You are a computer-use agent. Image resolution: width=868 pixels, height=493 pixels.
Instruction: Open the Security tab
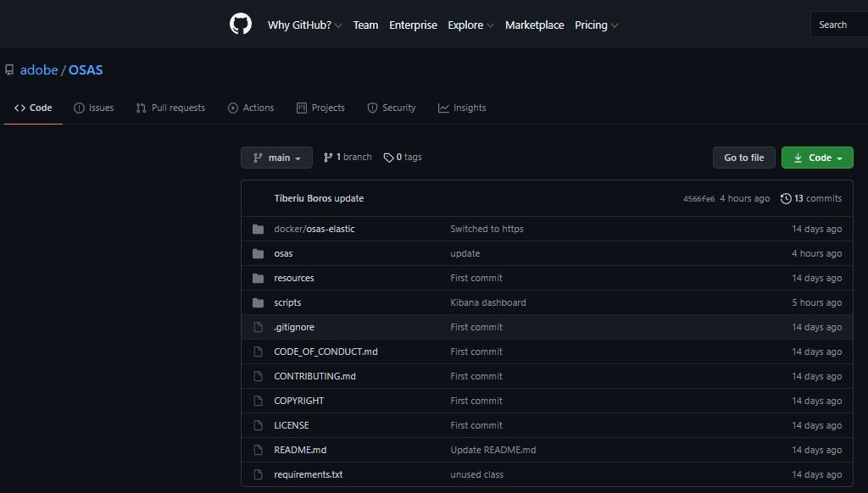(392, 108)
